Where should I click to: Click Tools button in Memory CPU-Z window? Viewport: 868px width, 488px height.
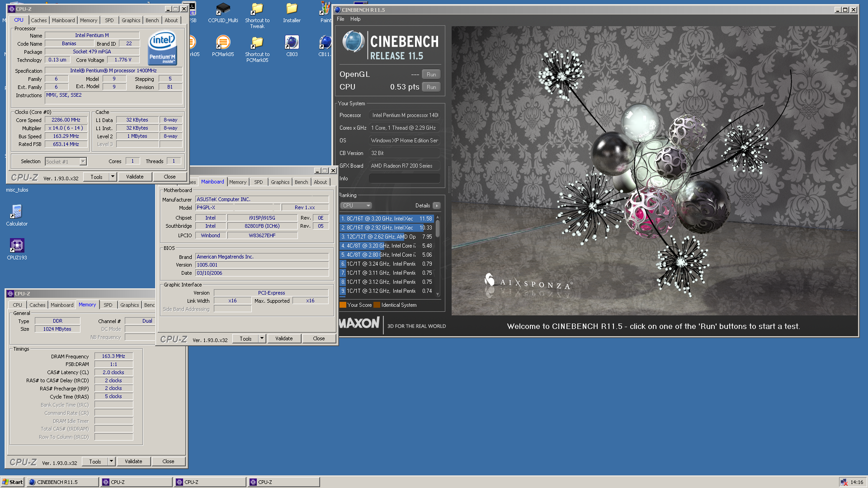(95, 461)
